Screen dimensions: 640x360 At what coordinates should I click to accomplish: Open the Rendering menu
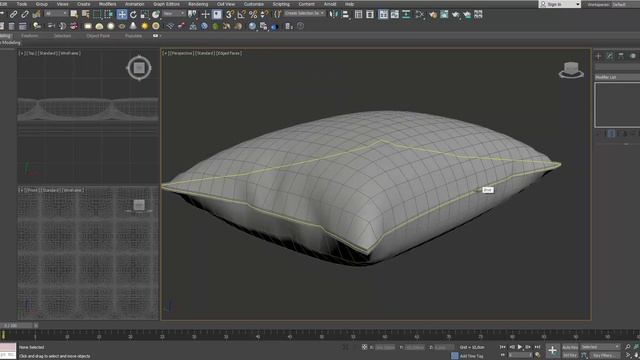click(198, 4)
